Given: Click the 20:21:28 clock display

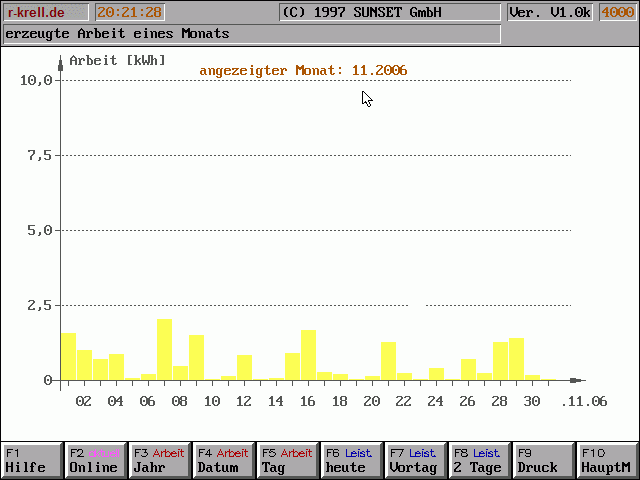Looking at the screenshot, I should 129,12.
